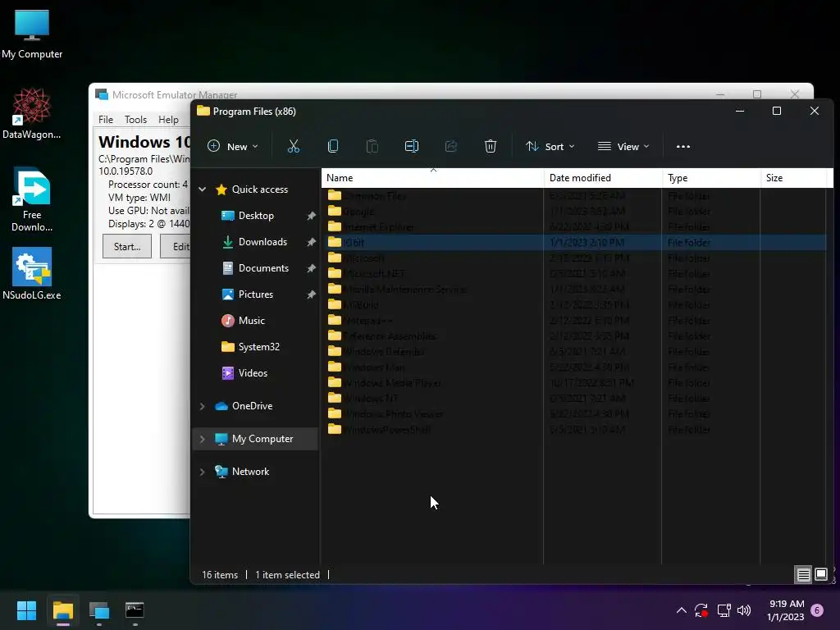Open the See more ellipsis menu
This screenshot has height=630, width=840.
pyautogui.click(x=683, y=146)
